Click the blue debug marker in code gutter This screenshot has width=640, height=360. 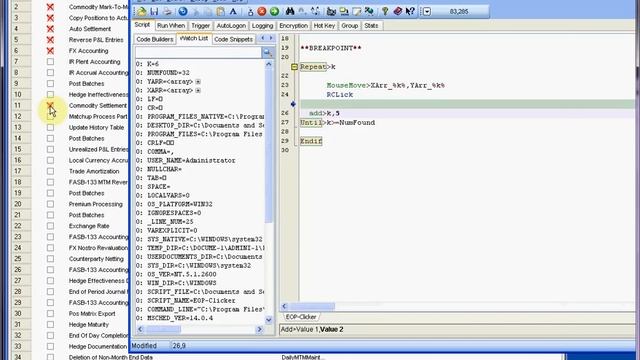[293, 104]
